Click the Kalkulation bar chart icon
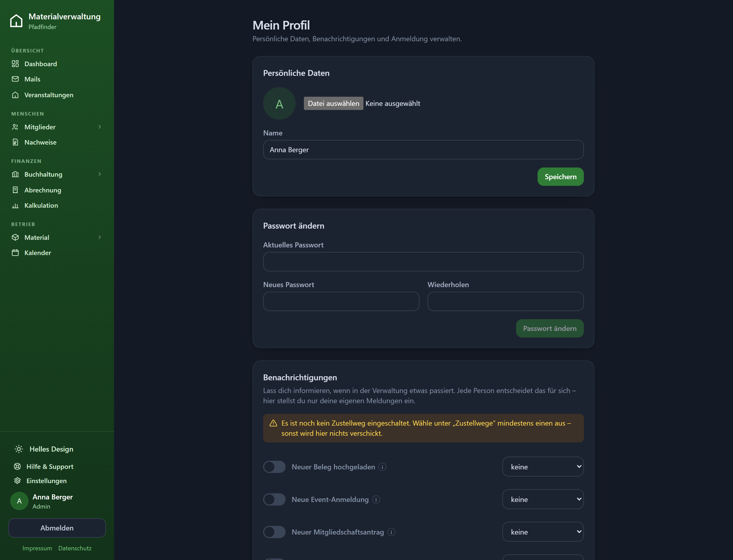The height and width of the screenshot is (560, 733). pos(15,206)
